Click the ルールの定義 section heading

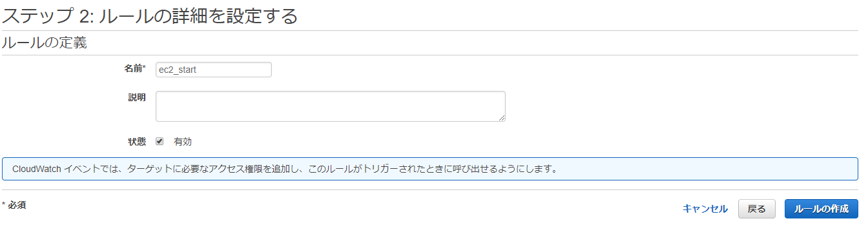45,43
